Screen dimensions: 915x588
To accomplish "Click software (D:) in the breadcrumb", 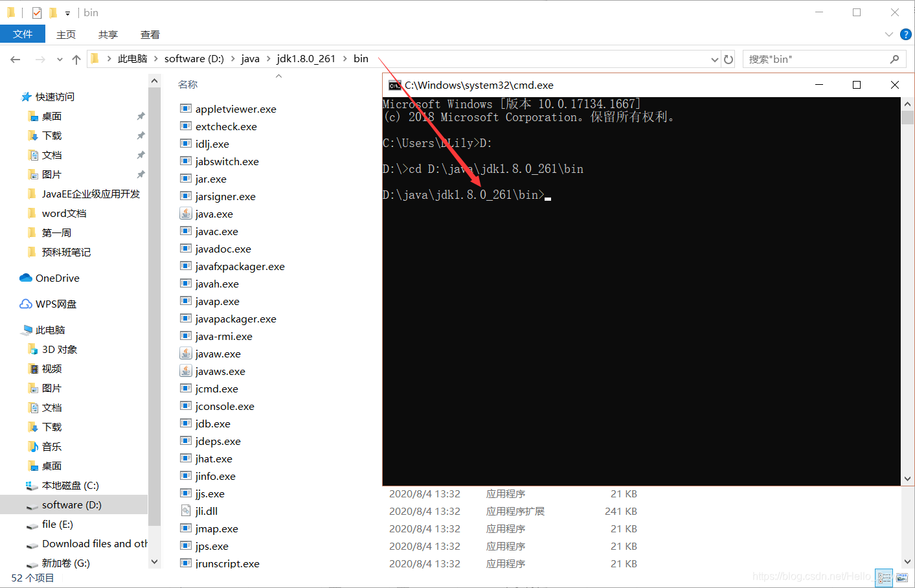I will coord(194,59).
